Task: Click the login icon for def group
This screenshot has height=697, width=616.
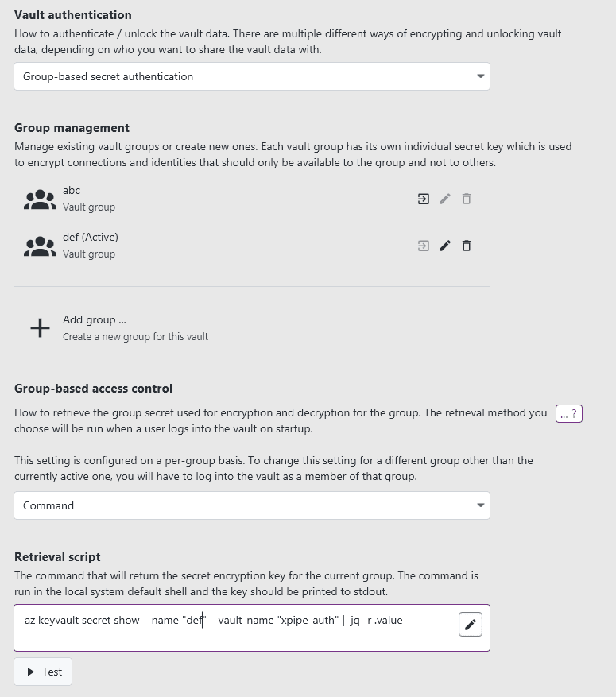Action: pyautogui.click(x=424, y=246)
